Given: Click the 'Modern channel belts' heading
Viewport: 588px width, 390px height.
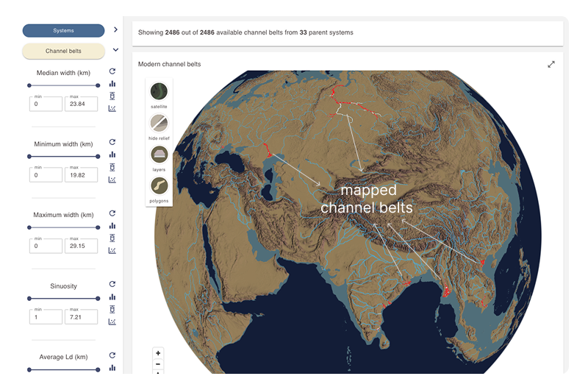Looking at the screenshot, I should pyautogui.click(x=169, y=64).
